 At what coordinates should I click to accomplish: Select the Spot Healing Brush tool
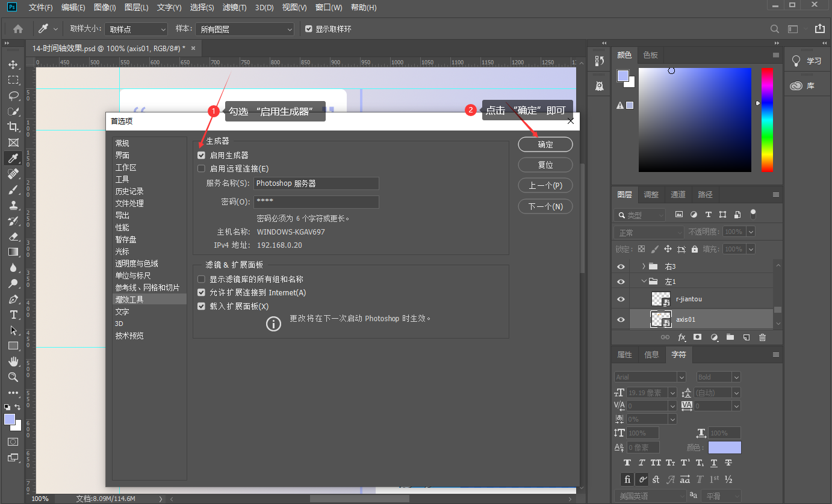pyautogui.click(x=13, y=174)
